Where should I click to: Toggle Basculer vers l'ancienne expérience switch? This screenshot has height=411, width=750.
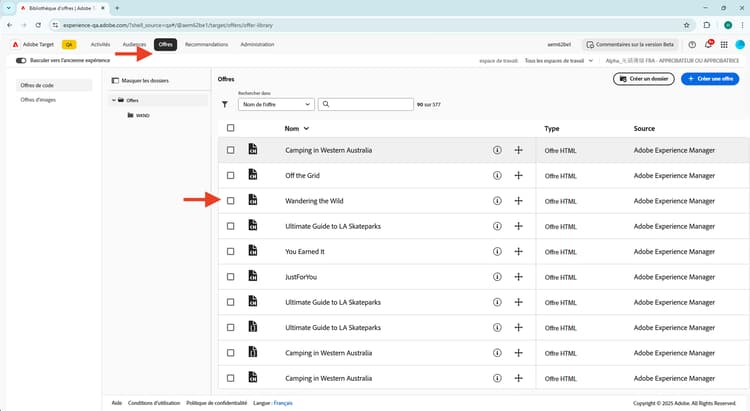coord(22,60)
